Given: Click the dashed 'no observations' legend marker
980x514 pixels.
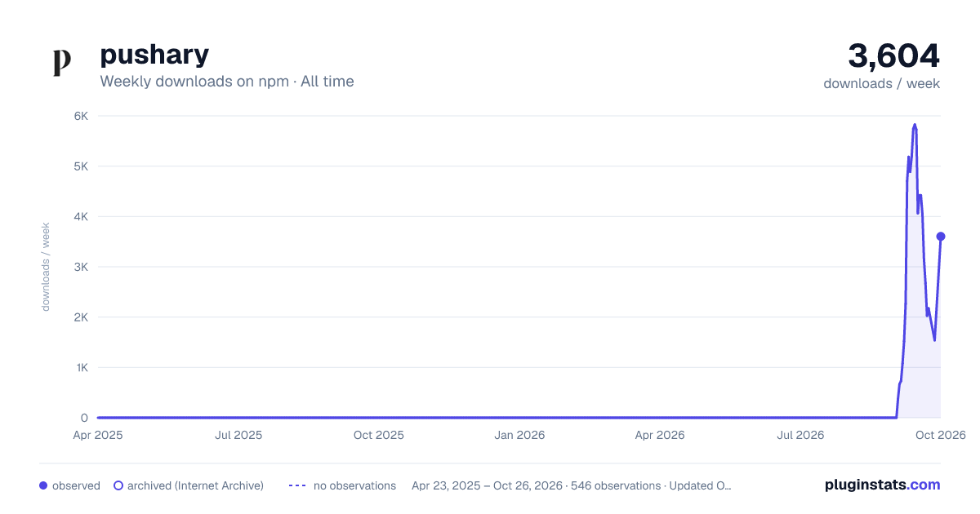Looking at the screenshot, I should pos(297,485).
